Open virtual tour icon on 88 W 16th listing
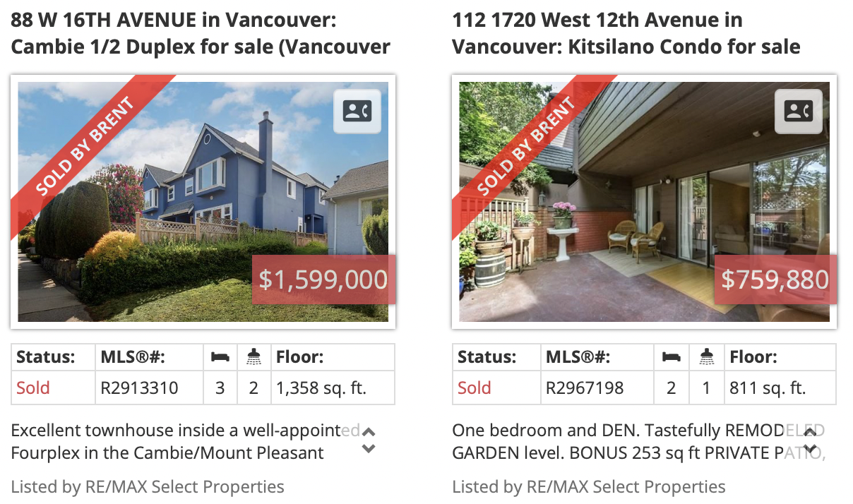Screen dimensions: 853x504 tap(357, 111)
